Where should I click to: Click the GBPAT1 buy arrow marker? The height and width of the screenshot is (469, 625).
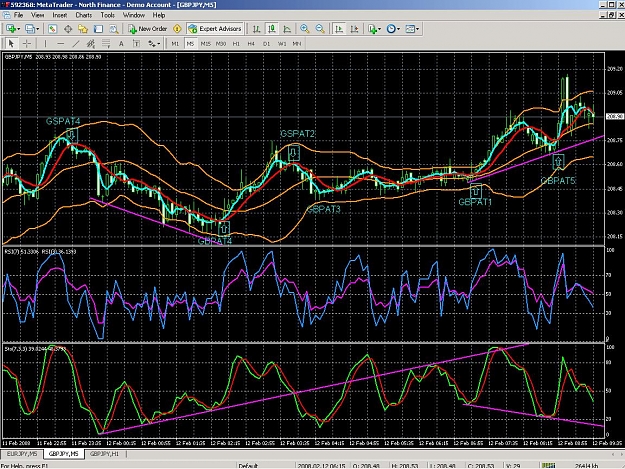point(475,191)
